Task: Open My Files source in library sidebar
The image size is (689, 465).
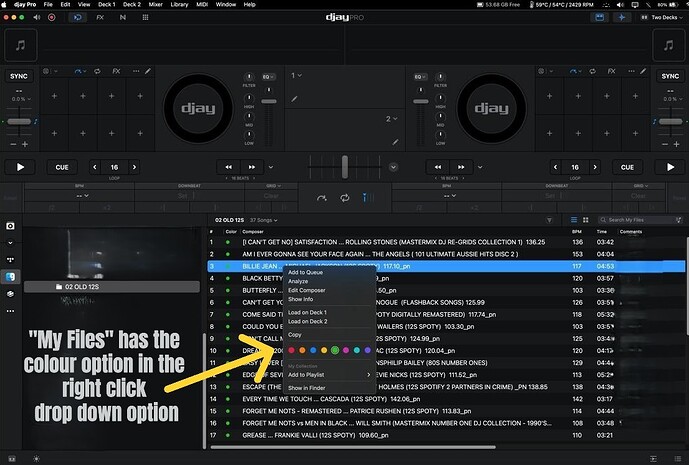Action: [x=10, y=276]
